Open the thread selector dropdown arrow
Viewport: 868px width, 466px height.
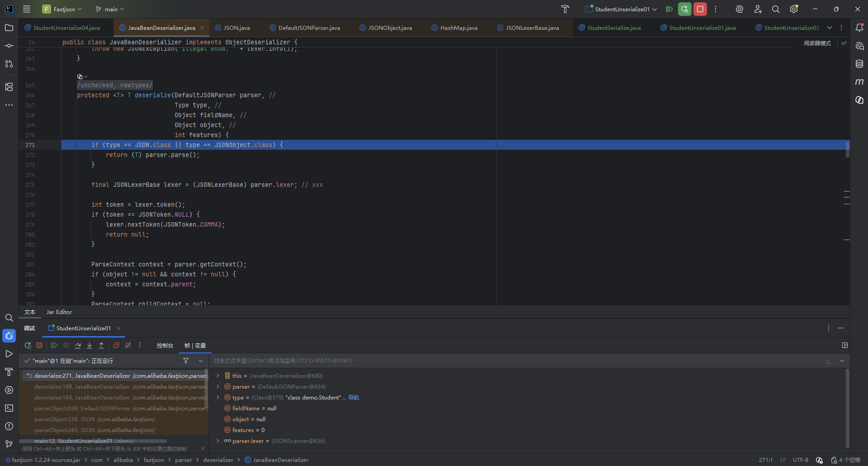coord(201,361)
